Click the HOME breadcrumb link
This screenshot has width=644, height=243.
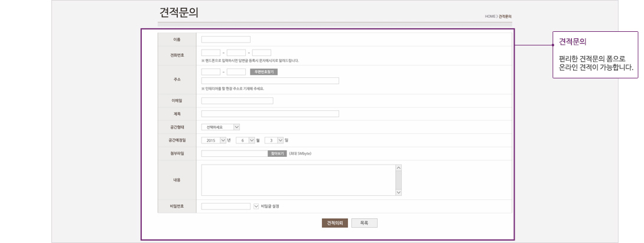coord(490,17)
